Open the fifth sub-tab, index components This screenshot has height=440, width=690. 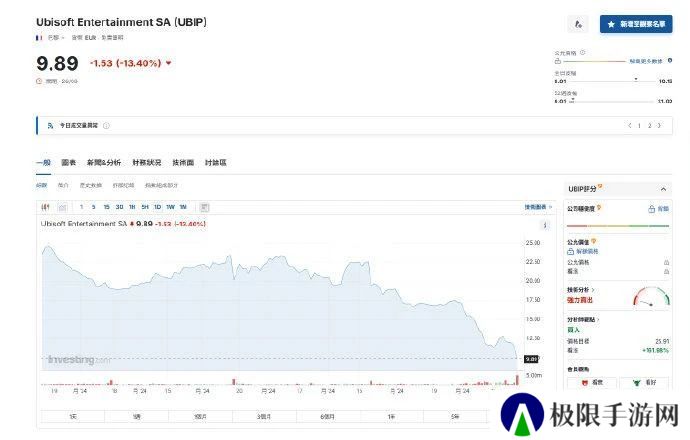pyautogui.click(x=161, y=185)
